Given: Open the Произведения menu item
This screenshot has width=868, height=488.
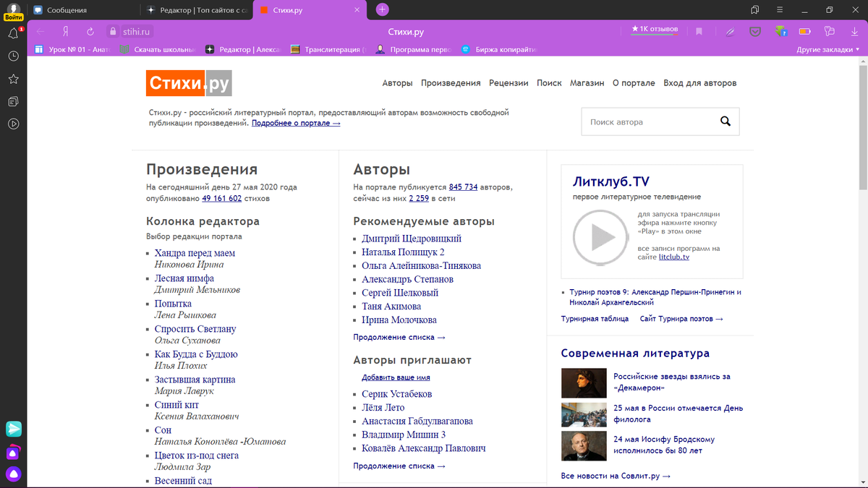Looking at the screenshot, I should pos(451,83).
